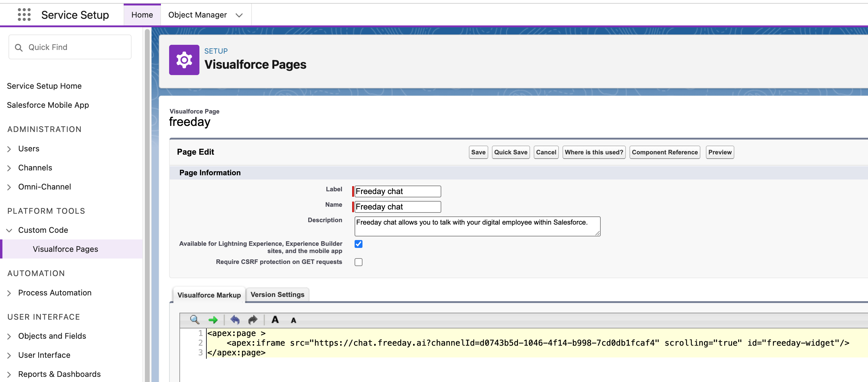868x382 pixels.
Task: Expand Reports & Dashboards section
Action: point(9,375)
